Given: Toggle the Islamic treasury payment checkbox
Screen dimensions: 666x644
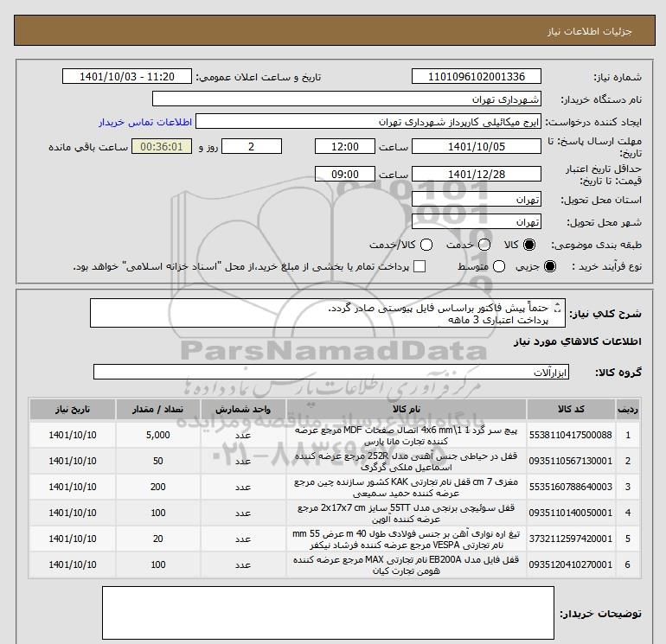Looking at the screenshot, I should tap(419, 266).
